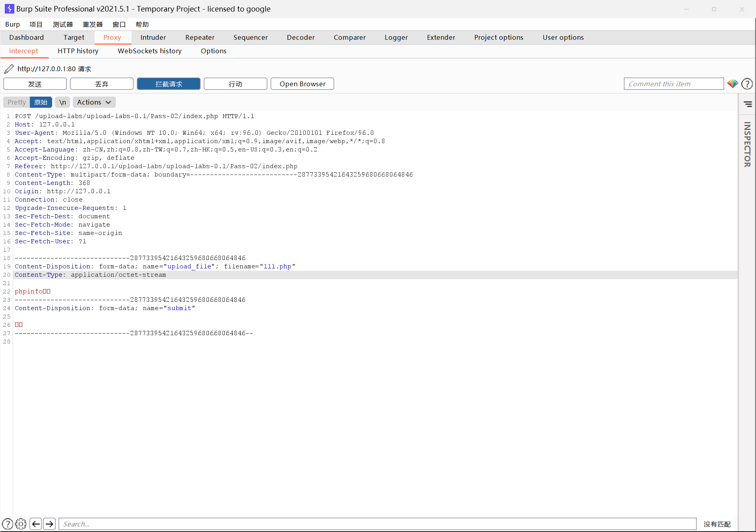Click the name="submit" Content-Disposition line

pos(105,308)
